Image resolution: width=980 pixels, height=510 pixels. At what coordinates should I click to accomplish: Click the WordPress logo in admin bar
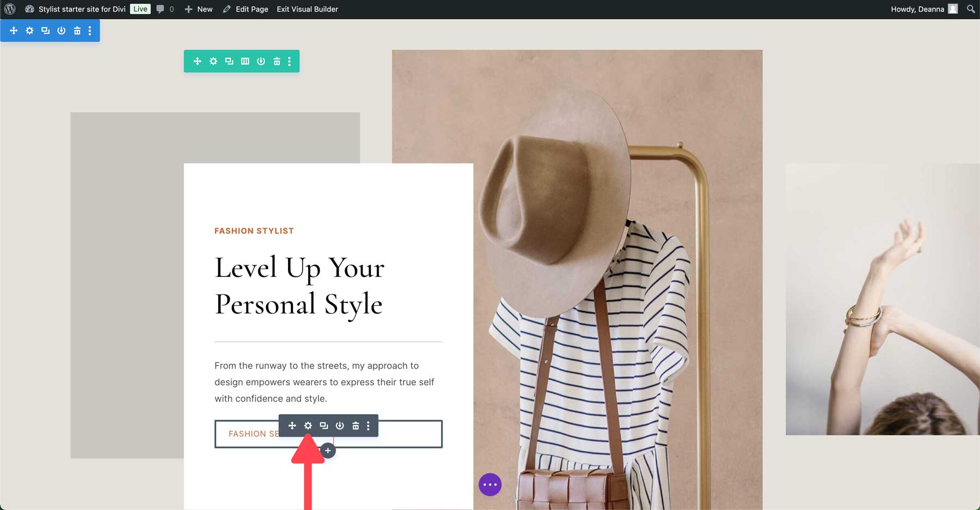coord(10,9)
